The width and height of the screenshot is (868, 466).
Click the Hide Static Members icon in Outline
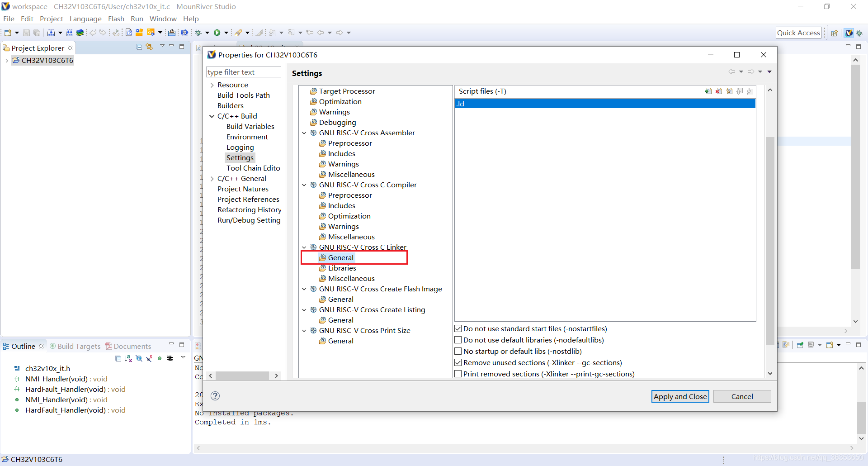[149, 358]
